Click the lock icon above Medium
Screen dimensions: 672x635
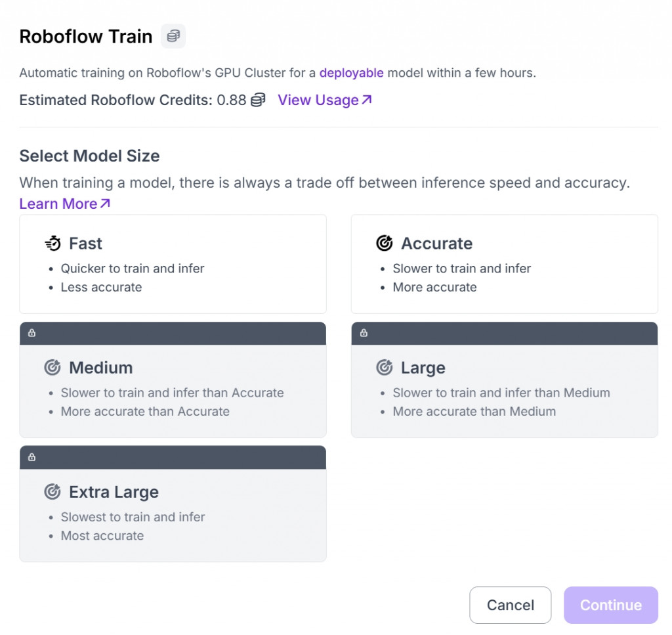pyautogui.click(x=31, y=333)
